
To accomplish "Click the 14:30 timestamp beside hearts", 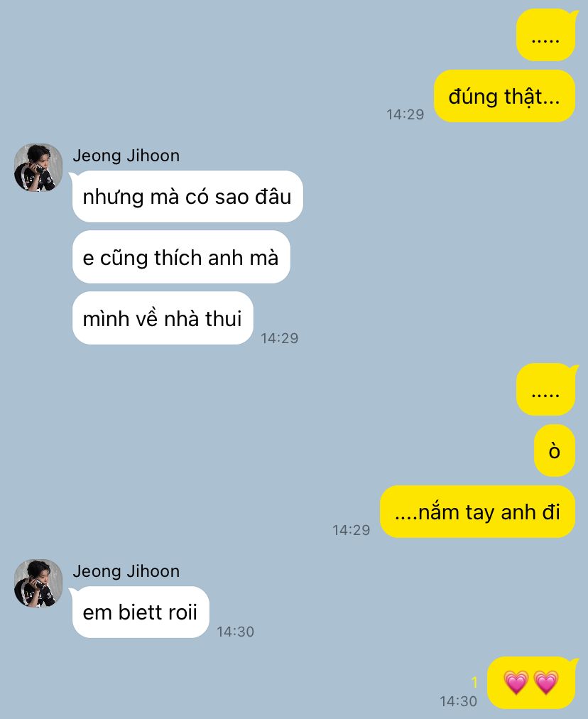I will click(458, 701).
